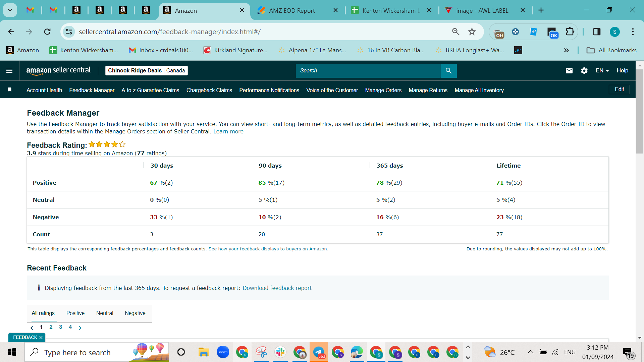This screenshot has height=362, width=644.
Task: Open Slack from the taskbar
Action: tap(280, 352)
